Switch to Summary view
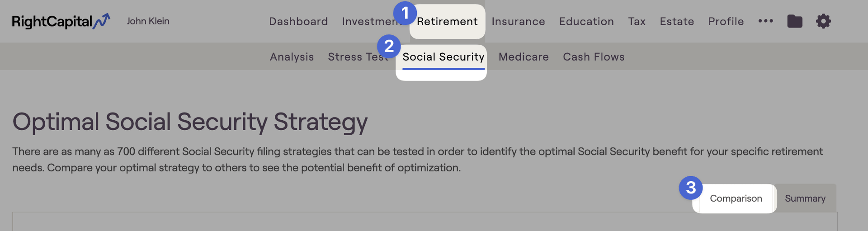Image resolution: width=868 pixels, height=231 pixels. [x=805, y=198]
